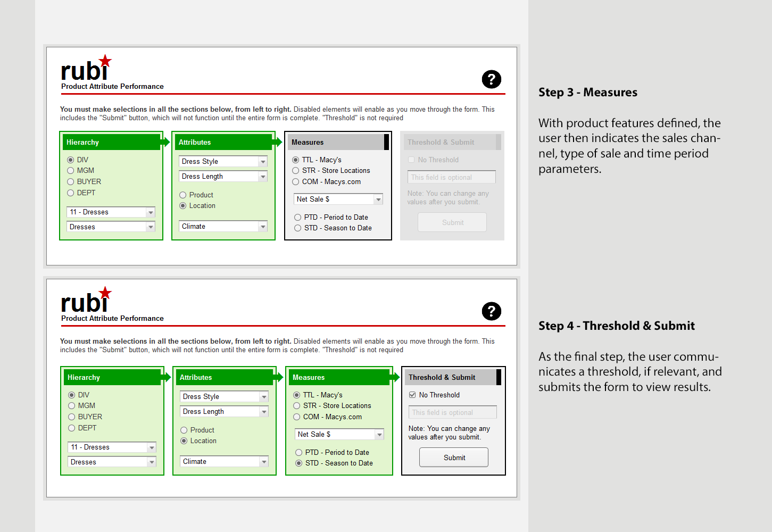Pick STR - Store Locations in the Step 3 form
This screenshot has width=772, height=532.
[296, 170]
